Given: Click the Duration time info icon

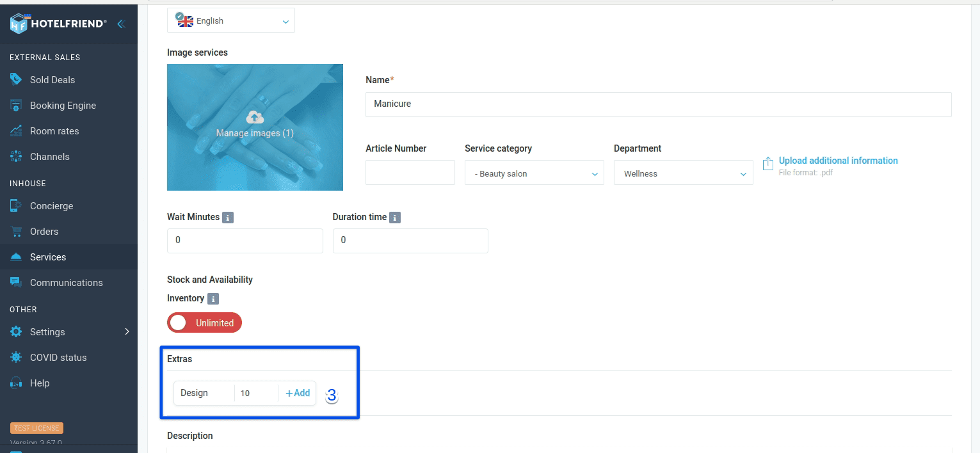Looking at the screenshot, I should (395, 218).
